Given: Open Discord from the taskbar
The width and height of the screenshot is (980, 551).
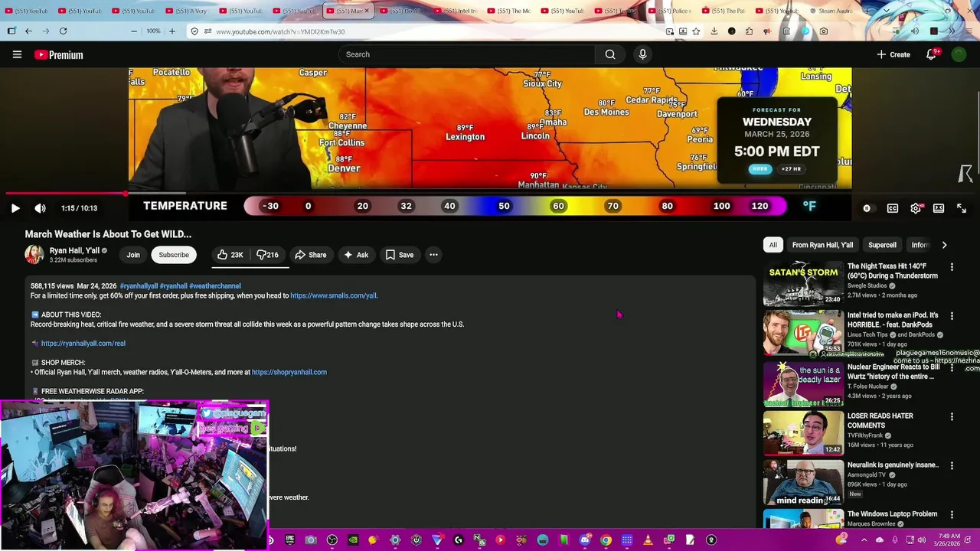Looking at the screenshot, I should coord(586,540).
